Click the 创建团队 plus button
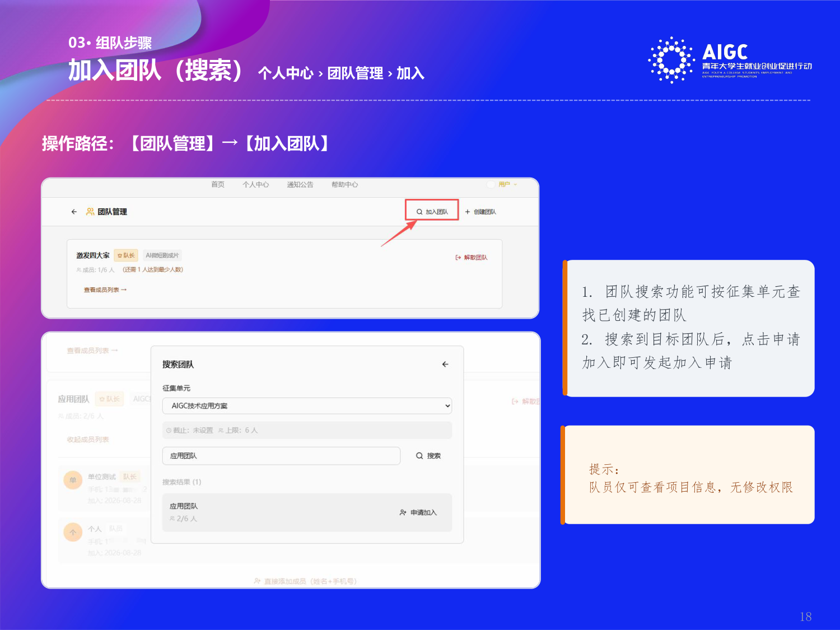 tap(480, 212)
